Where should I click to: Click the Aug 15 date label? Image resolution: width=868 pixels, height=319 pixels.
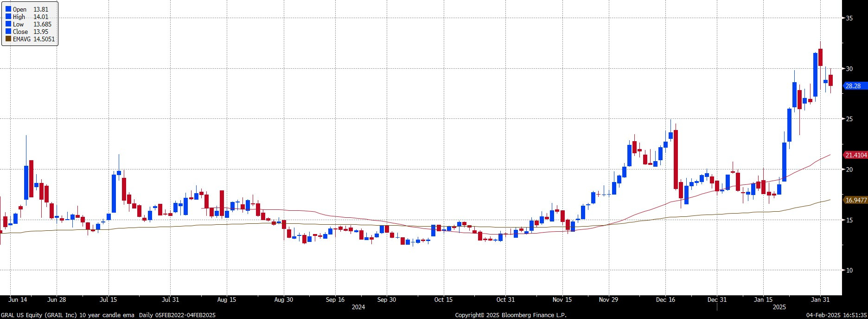[226, 299]
